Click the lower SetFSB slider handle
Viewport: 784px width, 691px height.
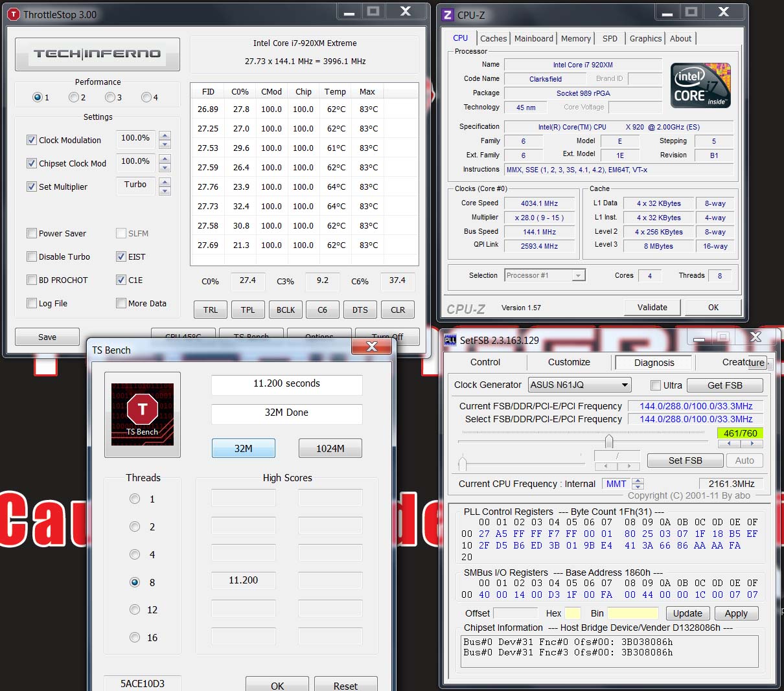[x=463, y=463]
